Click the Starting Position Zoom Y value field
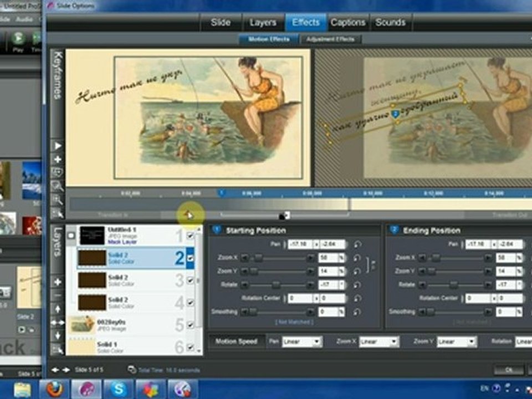This screenshot has height=399, width=532. [x=328, y=272]
